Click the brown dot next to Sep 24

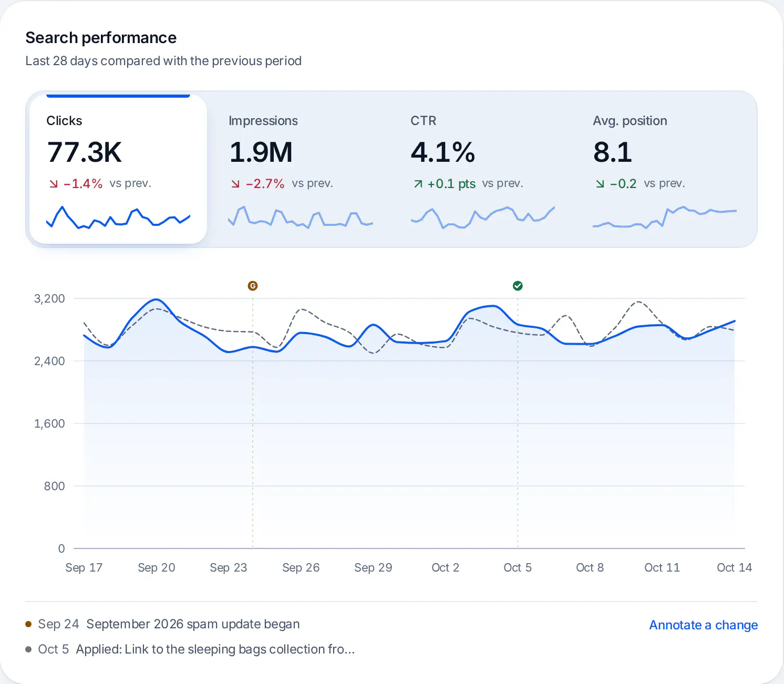28,624
